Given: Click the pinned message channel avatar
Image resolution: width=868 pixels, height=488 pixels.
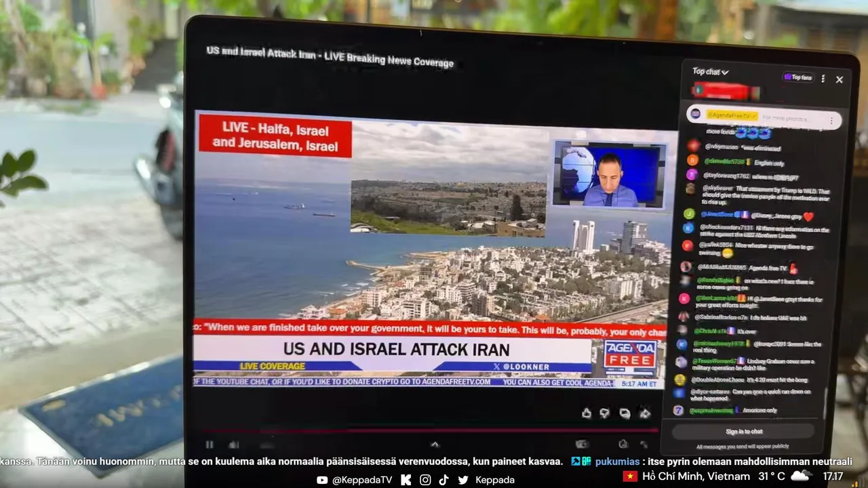Looking at the screenshot, I should click(x=695, y=114).
